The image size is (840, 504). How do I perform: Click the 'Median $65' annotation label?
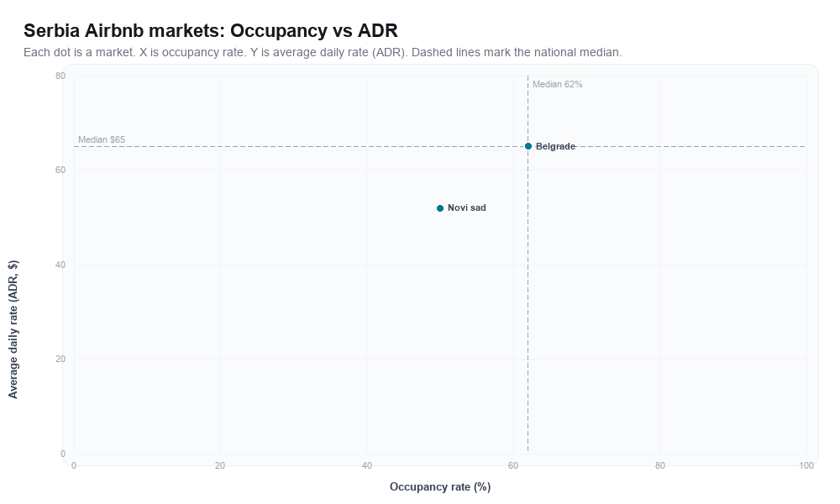pyautogui.click(x=102, y=139)
